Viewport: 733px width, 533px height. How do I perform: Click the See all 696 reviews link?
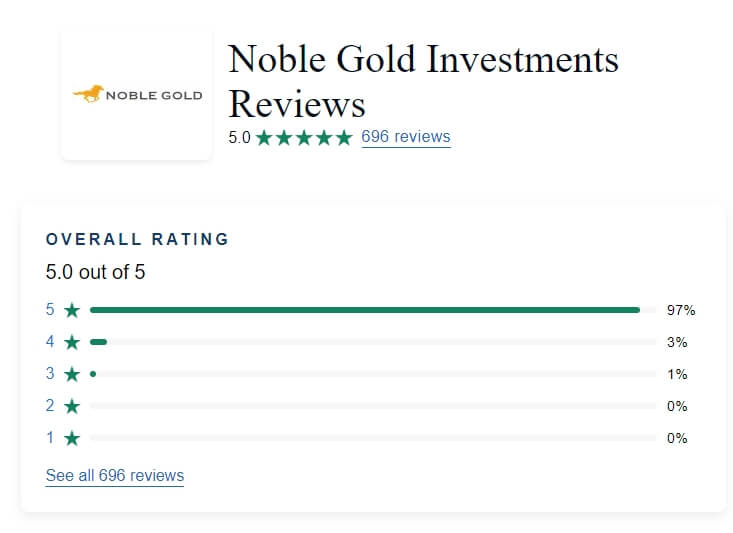pos(114,475)
